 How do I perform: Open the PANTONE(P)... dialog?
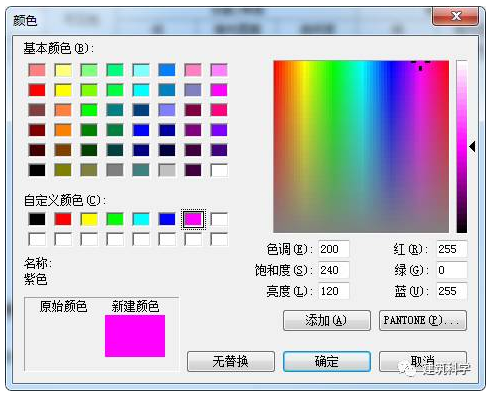[423, 320]
